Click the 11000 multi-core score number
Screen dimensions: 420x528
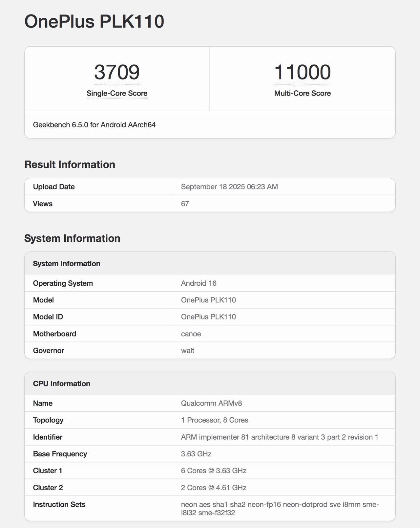coord(302,72)
